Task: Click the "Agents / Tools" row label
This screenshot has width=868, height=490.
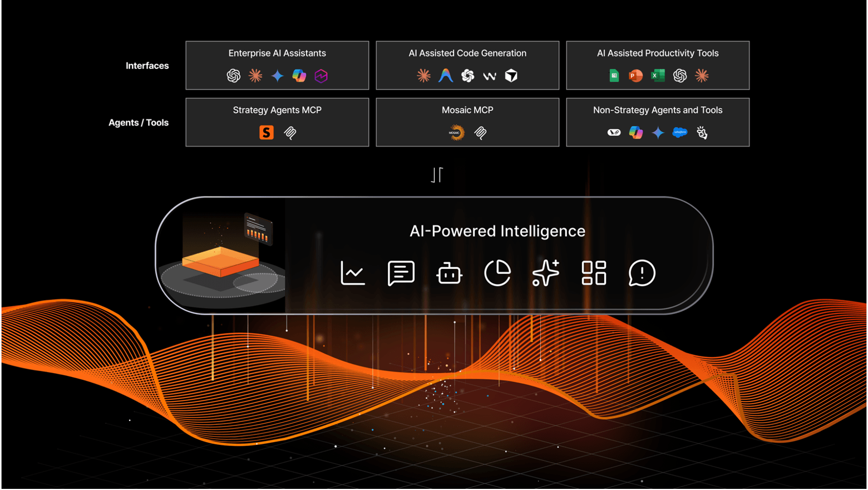Action: point(139,122)
